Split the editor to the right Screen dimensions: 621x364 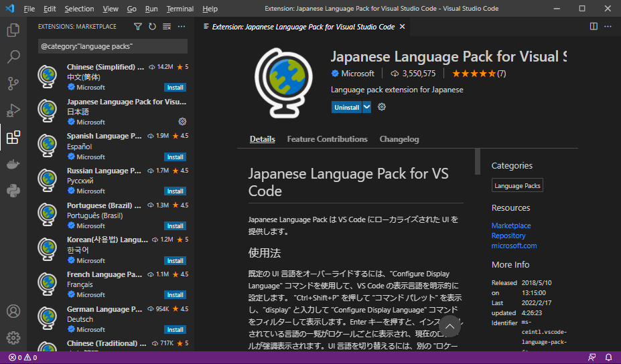(x=594, y=27)
